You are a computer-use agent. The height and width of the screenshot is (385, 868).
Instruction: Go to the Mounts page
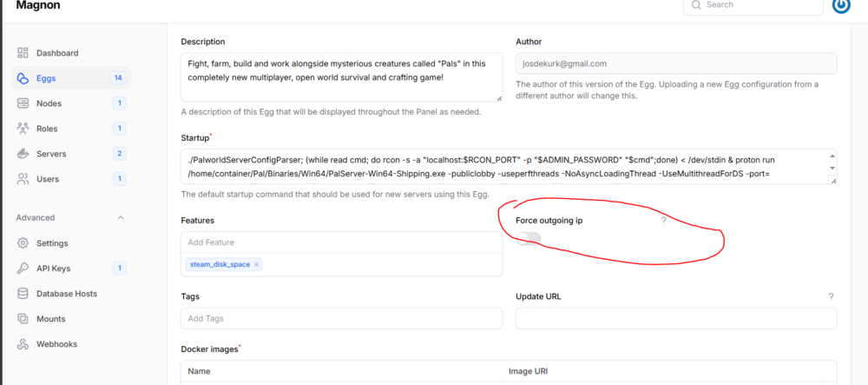click(71, 319)
